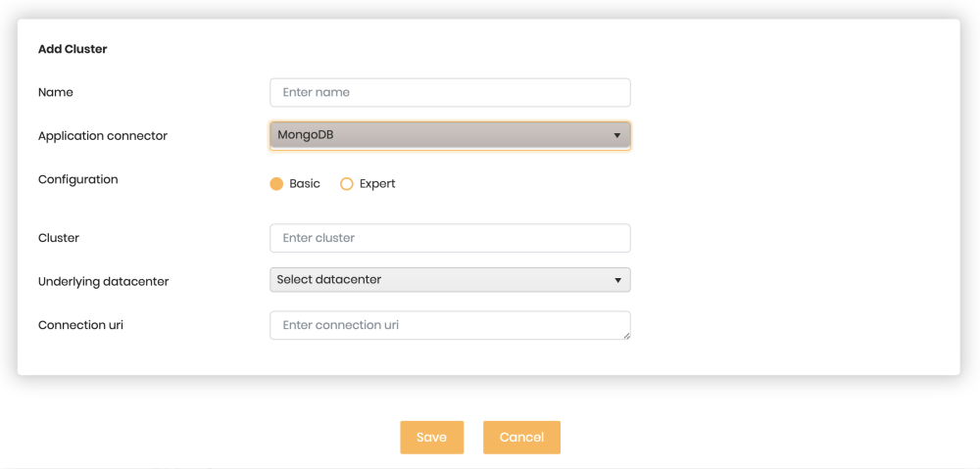Focus the Enter connection uri textarea

(450, 325)
